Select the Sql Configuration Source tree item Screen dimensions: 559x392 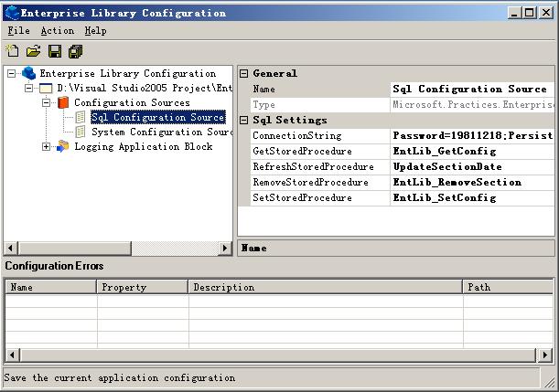click(156, 117)
